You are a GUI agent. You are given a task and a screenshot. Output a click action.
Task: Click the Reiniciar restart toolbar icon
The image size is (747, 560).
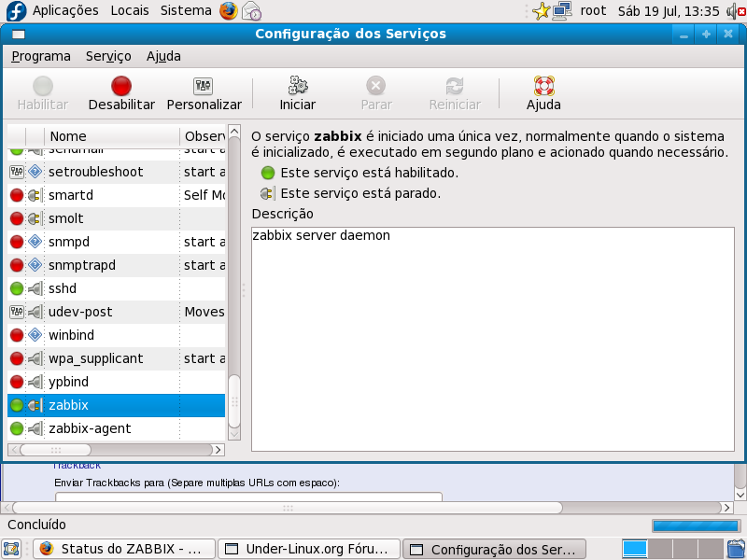click(455, 86)
